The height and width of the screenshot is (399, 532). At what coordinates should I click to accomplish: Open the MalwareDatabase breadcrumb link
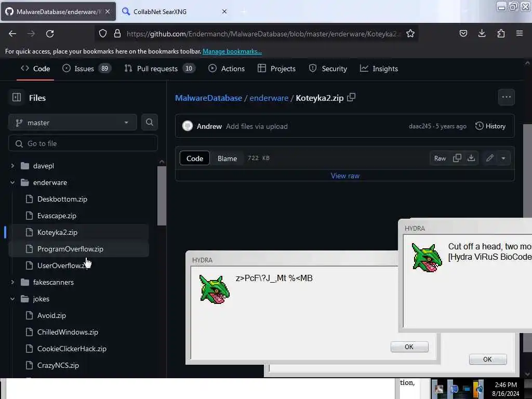(208, 98)
